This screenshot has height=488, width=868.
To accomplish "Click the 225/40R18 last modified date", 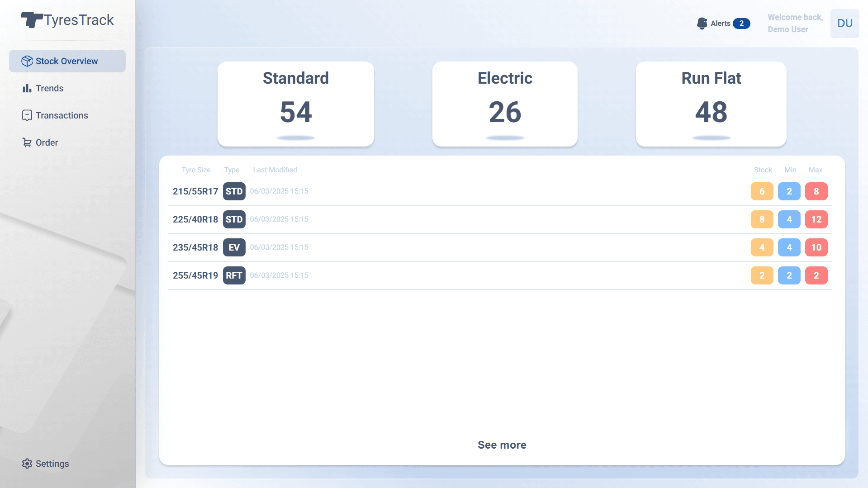I will 279,219.
